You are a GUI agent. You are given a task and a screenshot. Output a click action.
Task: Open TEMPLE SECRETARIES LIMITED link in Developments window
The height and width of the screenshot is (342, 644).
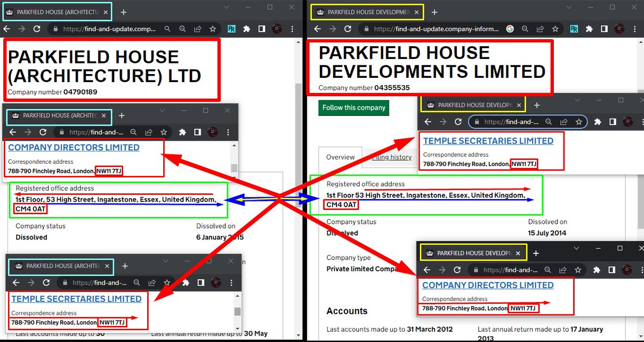click(488, 141)
